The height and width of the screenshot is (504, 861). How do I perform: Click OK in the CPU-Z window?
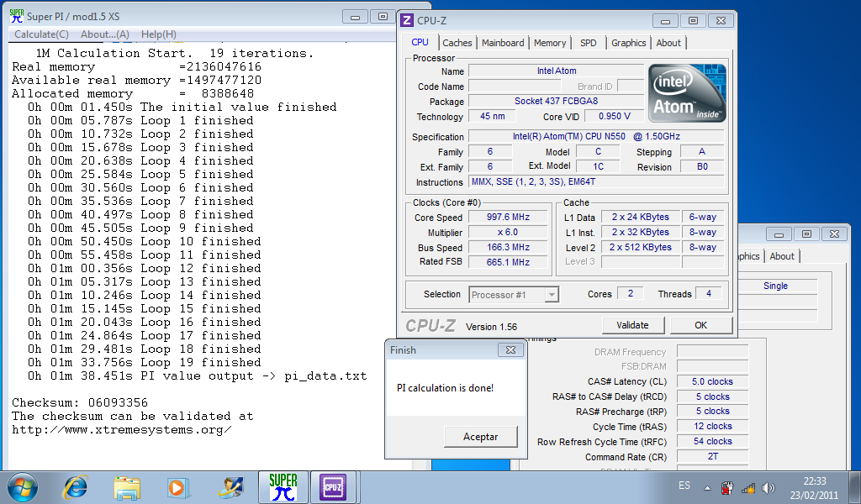701,325
